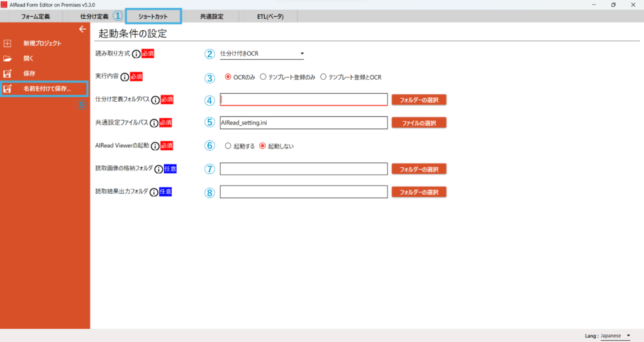This screenshot has height=342, width=644.
Task: Click ファイルの選択 button for settings file
Action: 418,123
